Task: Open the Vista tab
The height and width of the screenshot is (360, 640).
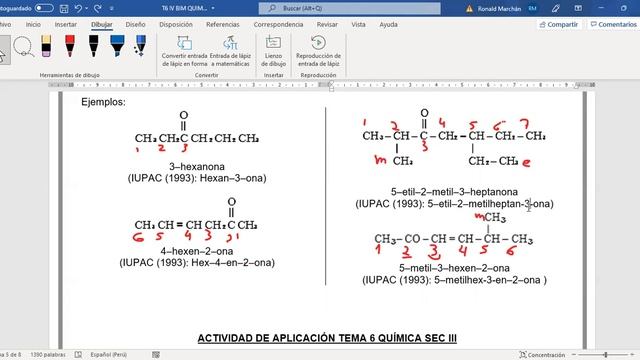Action: [358, 24]
